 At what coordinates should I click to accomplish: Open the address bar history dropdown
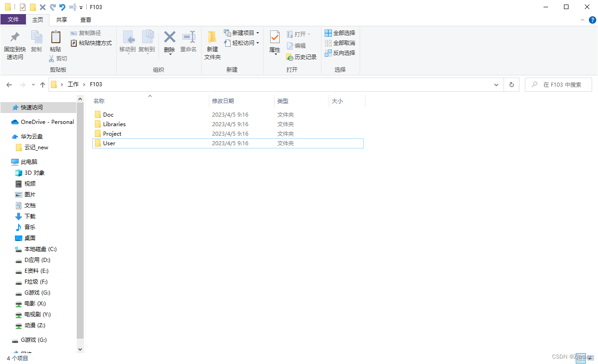click(496, 85)
